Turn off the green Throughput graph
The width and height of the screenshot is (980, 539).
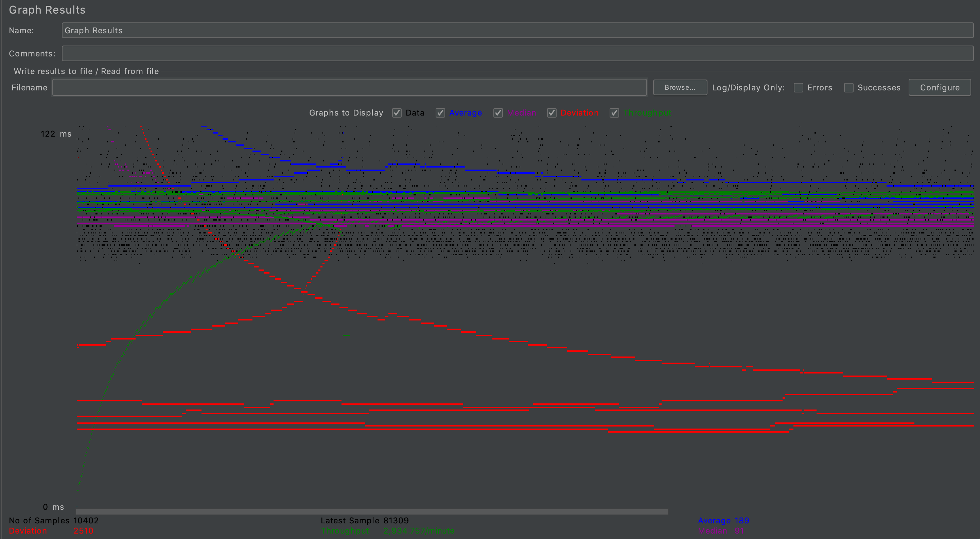614,113
